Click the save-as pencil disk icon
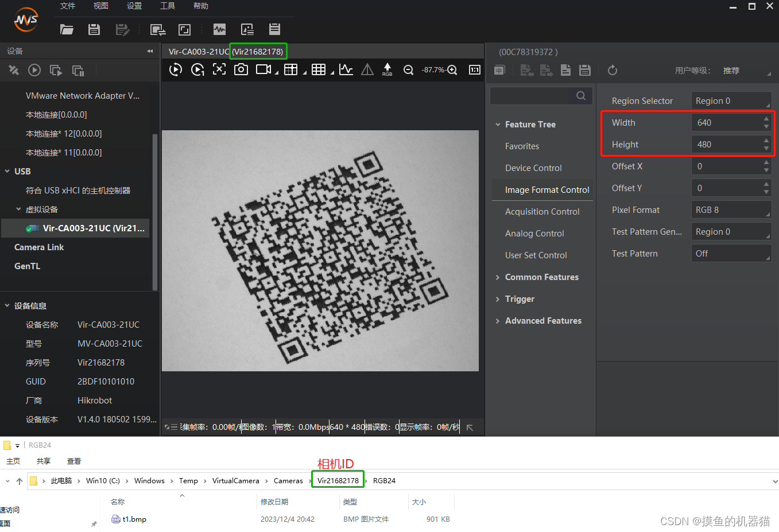This screenshot has width=779, height=532. click(122, 29)
